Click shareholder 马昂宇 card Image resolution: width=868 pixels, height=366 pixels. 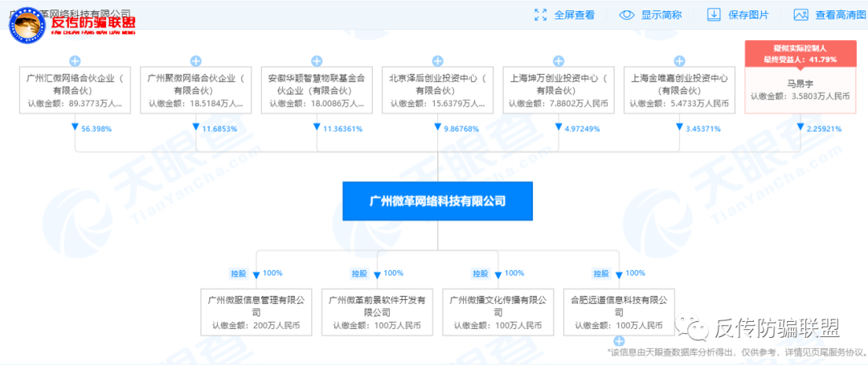(800, 90)
